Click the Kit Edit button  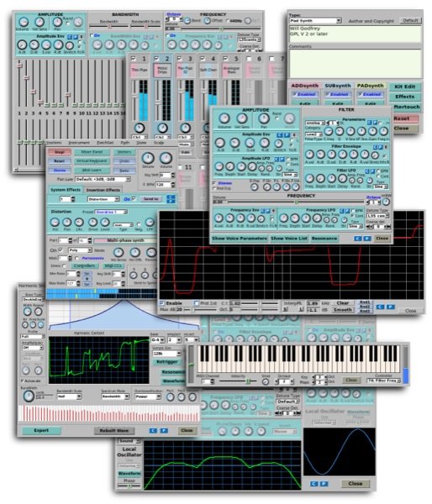pyautogui.click(x=405, y=87)
